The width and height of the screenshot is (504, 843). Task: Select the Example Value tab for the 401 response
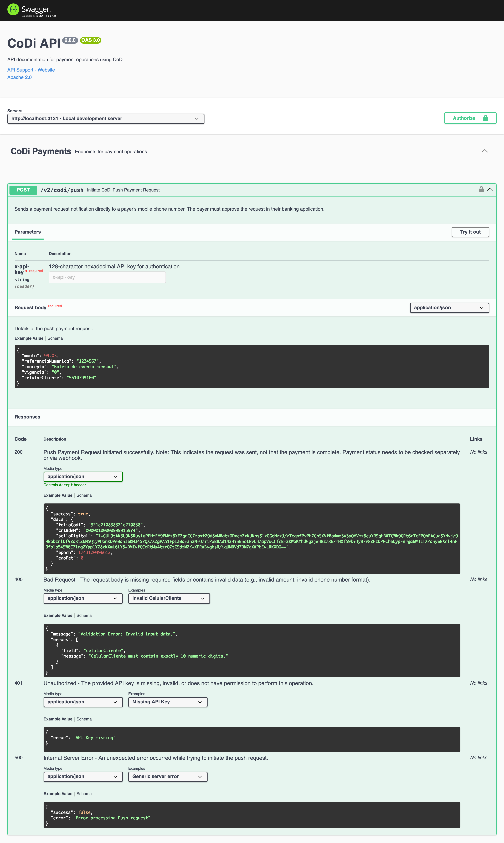click(58, 719)
